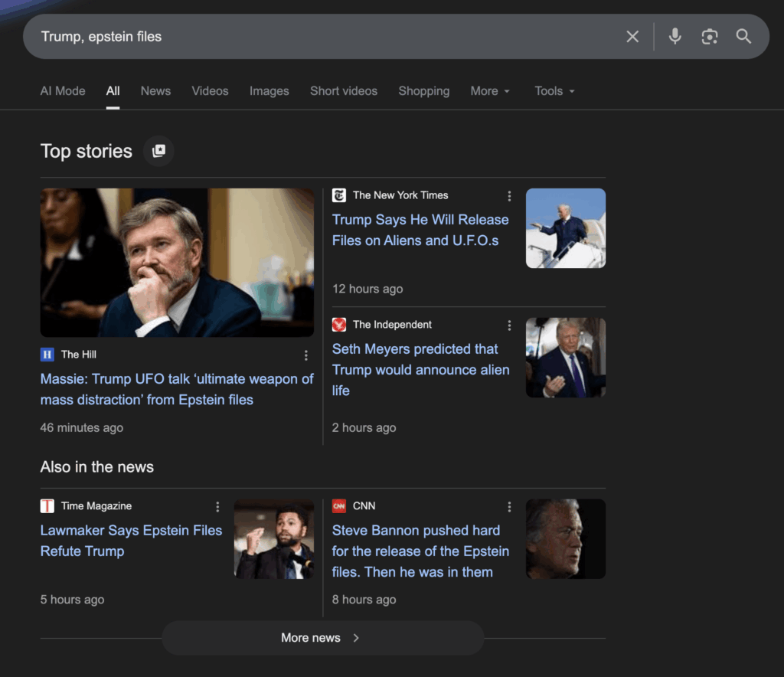Open three-dot menu for The Hill story
784x677 pixels.
306,355
